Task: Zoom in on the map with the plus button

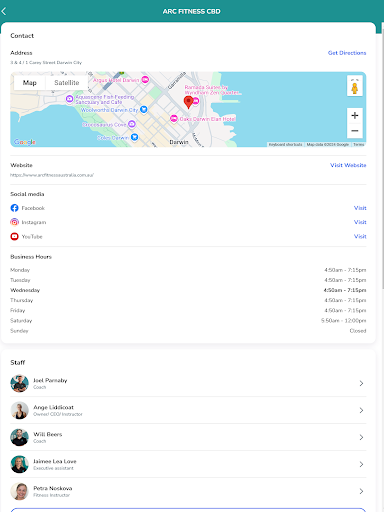Action: click(x=355, y=115)
